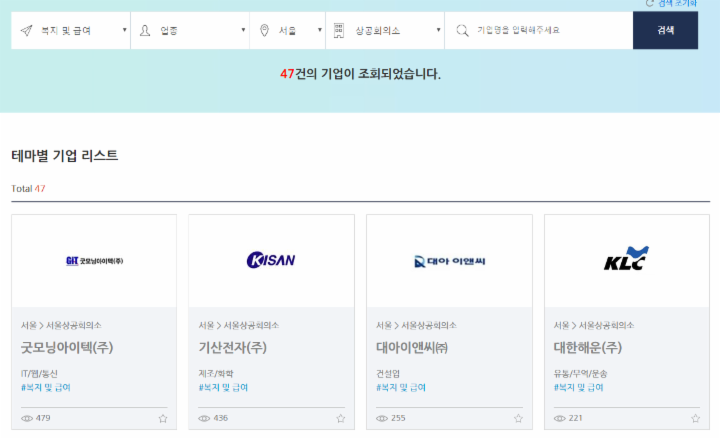Click the Total 47 count text
Viewport: 720px width, 439px height.
point(28,189)
